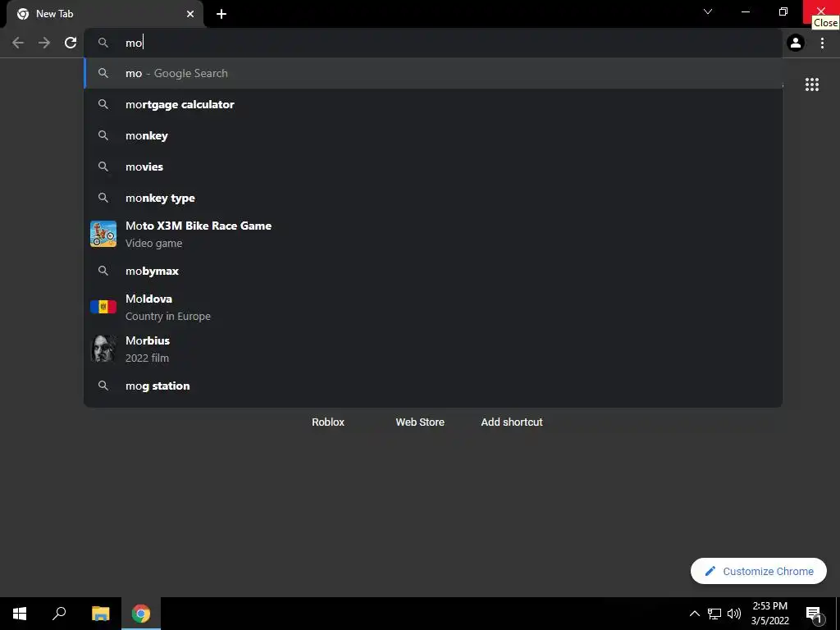Open a new tab with plus button

[221, 14]
